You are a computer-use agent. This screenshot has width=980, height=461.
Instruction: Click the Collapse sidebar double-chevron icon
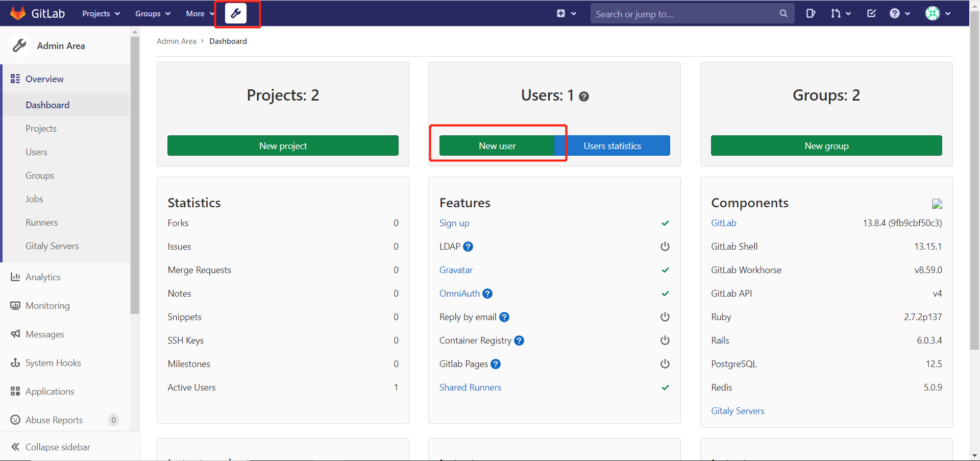coord(15,447)
